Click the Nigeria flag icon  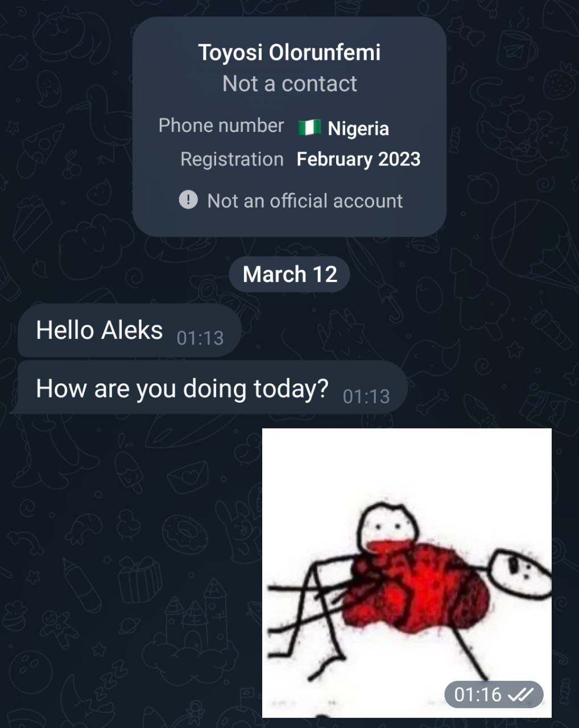click(x=309, y=128)
